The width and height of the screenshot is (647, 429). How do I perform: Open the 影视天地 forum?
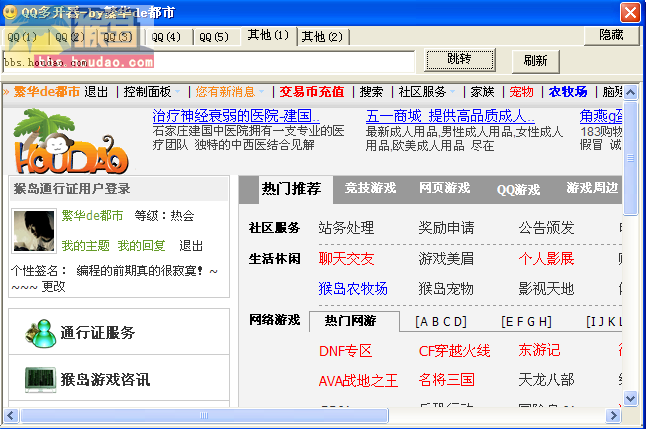coord(546,288)
